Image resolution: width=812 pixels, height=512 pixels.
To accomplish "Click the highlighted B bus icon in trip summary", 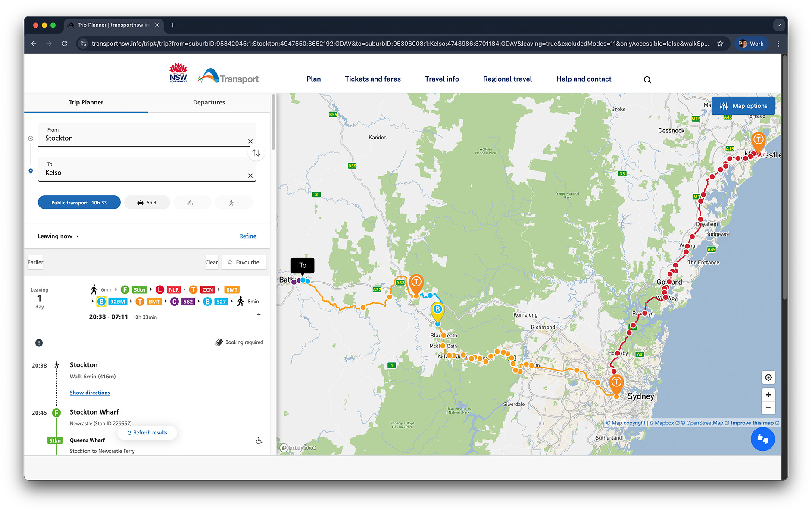I will pyautogui.click(x=102, y=302).
